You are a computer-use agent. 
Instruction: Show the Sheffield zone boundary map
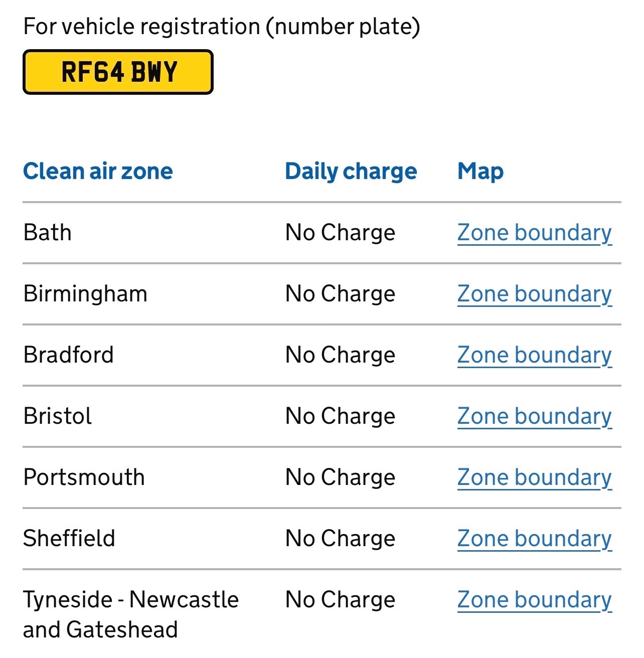coord(534,539)
